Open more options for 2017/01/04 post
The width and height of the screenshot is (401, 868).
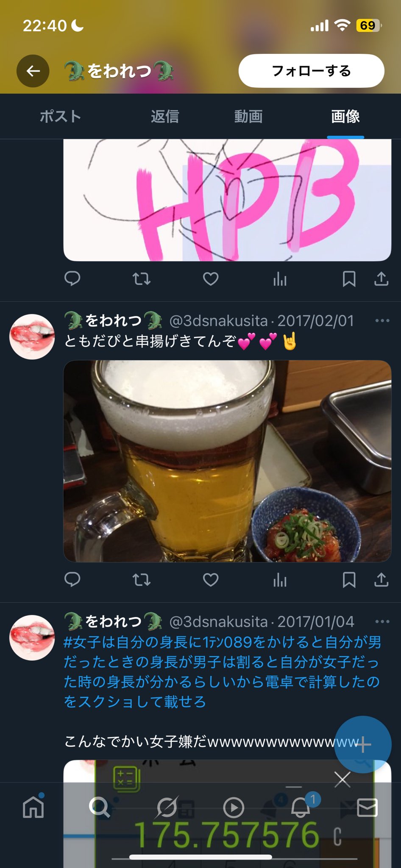[382, 622]
